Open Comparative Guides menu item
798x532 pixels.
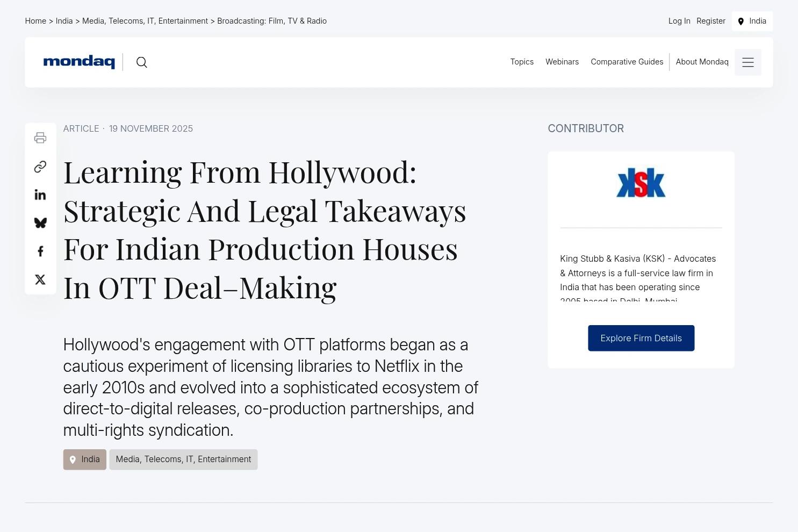point(627,62)
